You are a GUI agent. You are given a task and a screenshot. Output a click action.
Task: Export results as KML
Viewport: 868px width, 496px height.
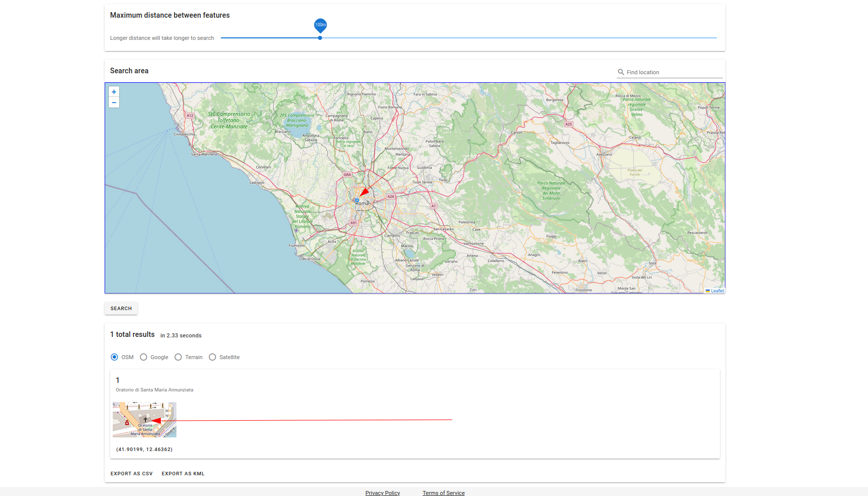click(183, 474)
